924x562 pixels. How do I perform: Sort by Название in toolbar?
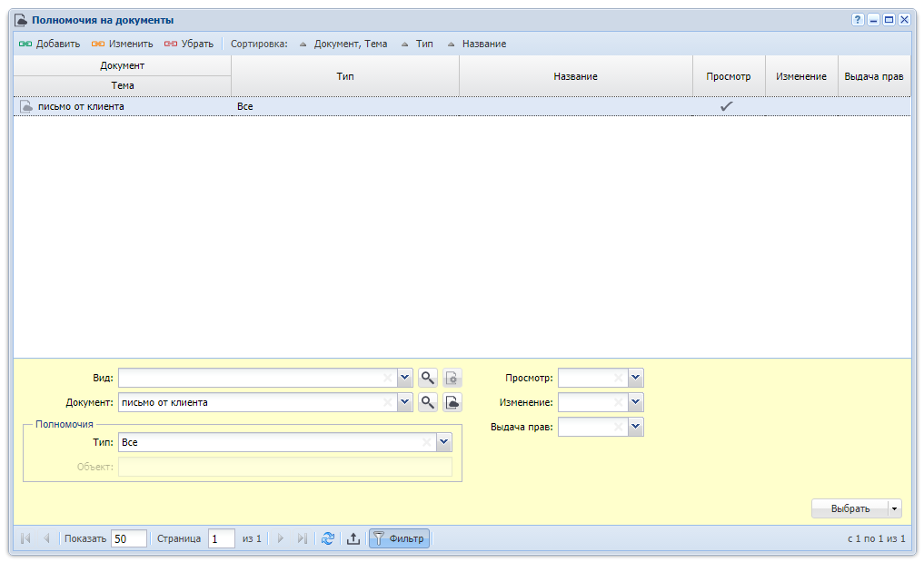tap(477, 44)
